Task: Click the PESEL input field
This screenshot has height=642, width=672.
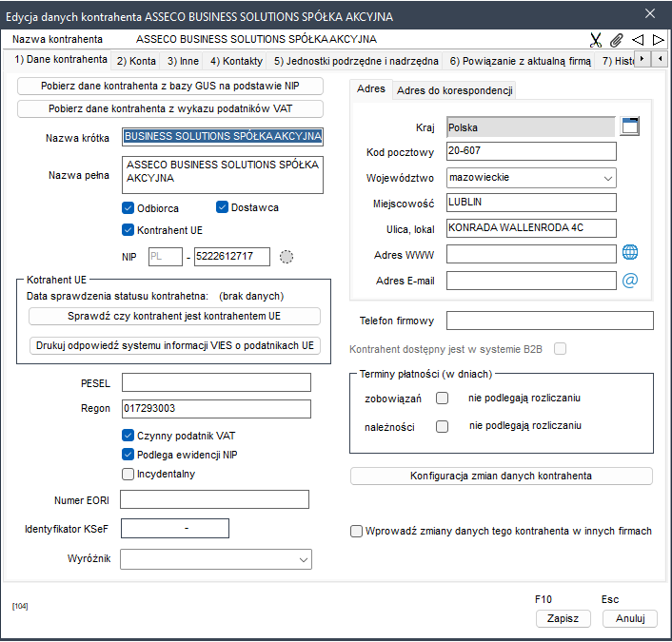Action: pyautogui.click(x=216, y=382)
